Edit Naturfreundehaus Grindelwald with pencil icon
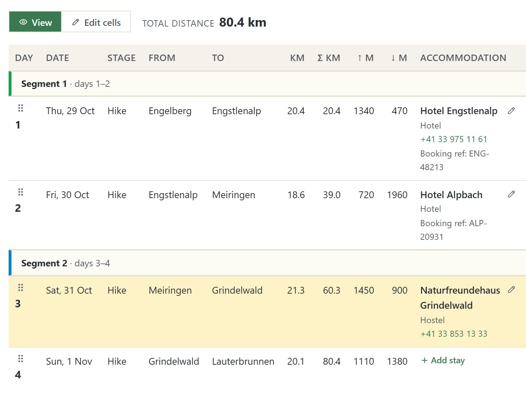This screenshot has height=420, width=526. click(511, 290)
